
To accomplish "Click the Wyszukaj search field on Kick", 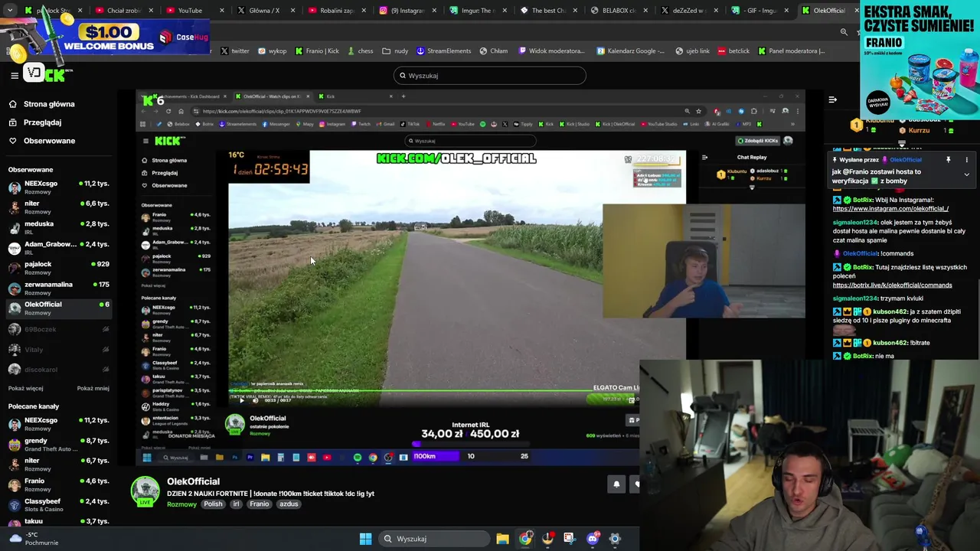I will point(490,76).
